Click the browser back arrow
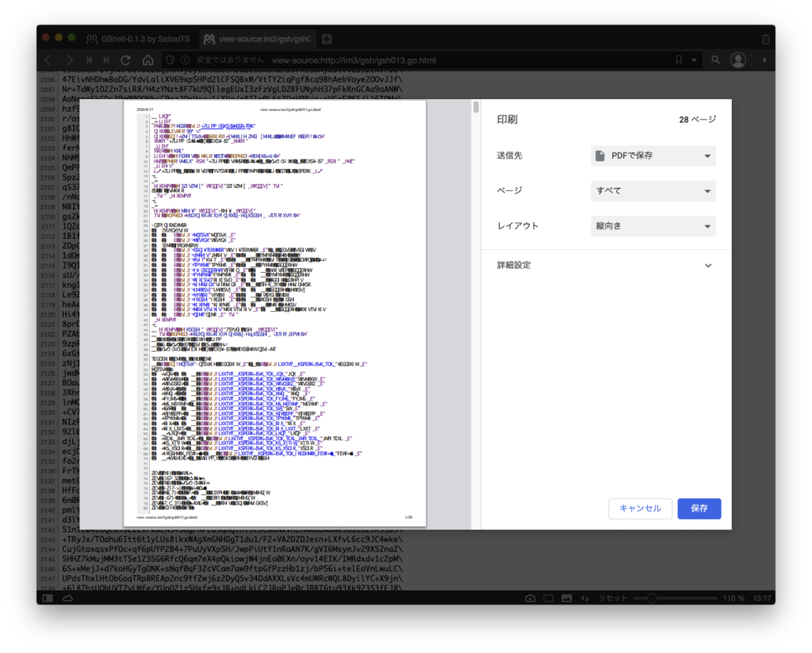This screenshot has height=653, width=812. pyautogui.click(x=48, y=60)
